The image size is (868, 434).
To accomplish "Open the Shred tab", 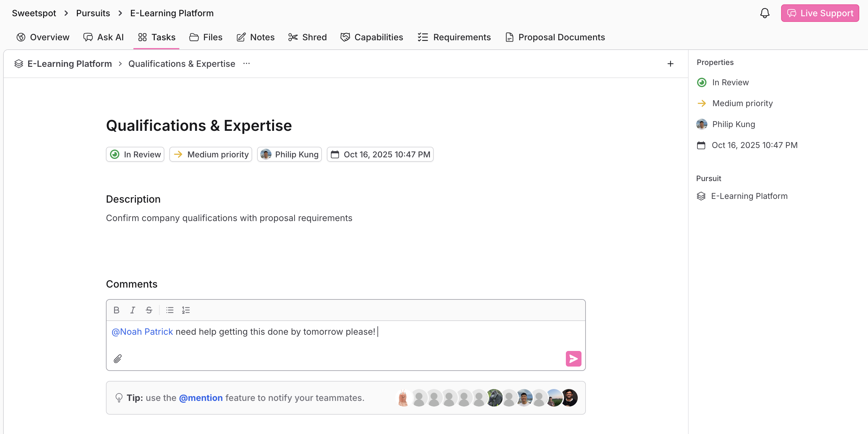I will 307,37.
